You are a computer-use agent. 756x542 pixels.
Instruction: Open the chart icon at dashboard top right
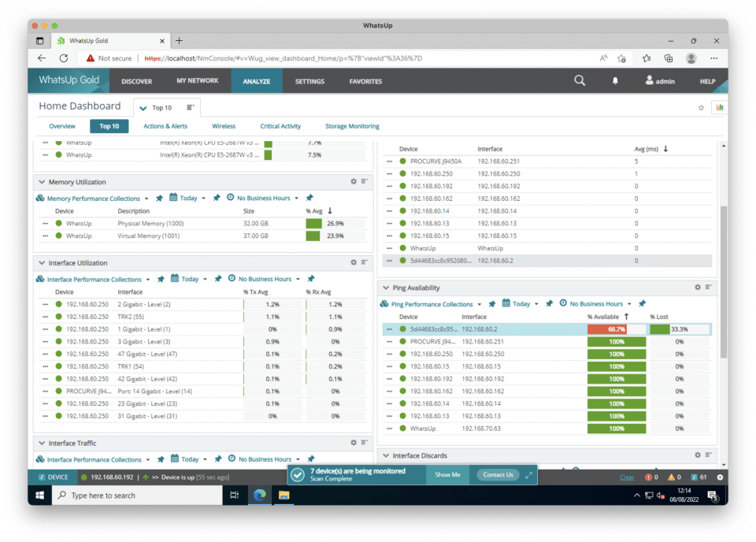[x=719, y=107]
